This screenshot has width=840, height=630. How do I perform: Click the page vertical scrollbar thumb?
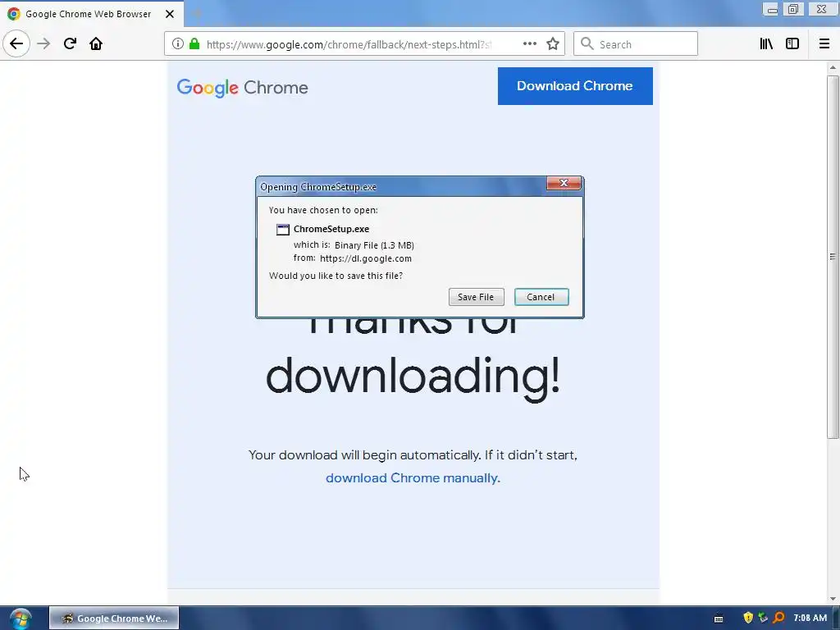pyautogui.click(x=833, y=257)
